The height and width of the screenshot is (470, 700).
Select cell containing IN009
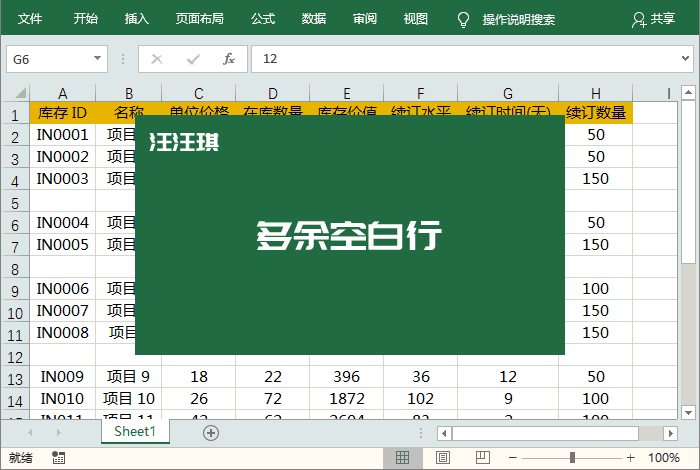(62, 377)
